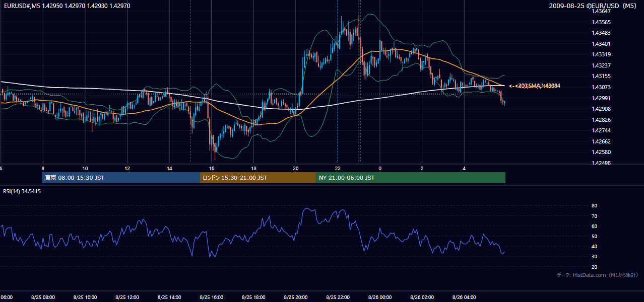Click RSI scale value 80

[x=595, y=206]
